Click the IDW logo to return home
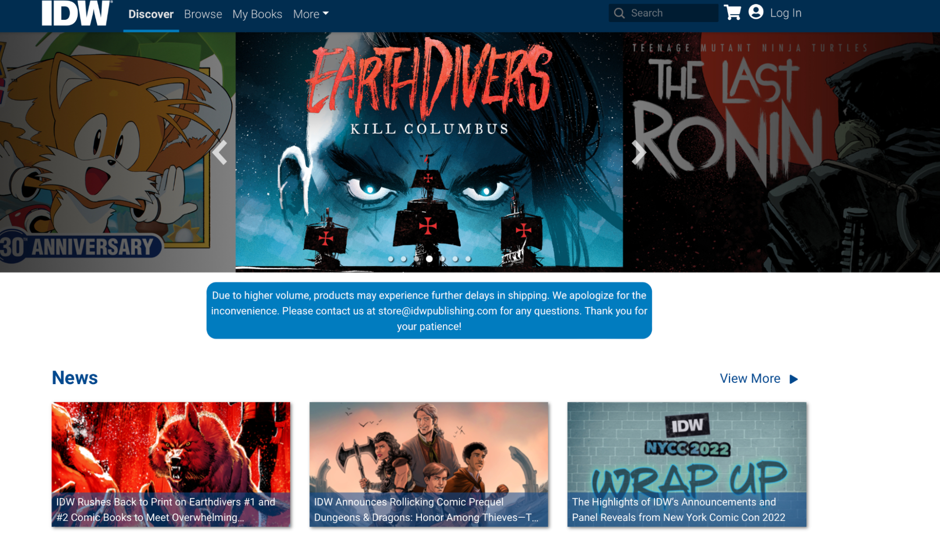The height and width of the screenshot is (560, 940). click(75, 13)
